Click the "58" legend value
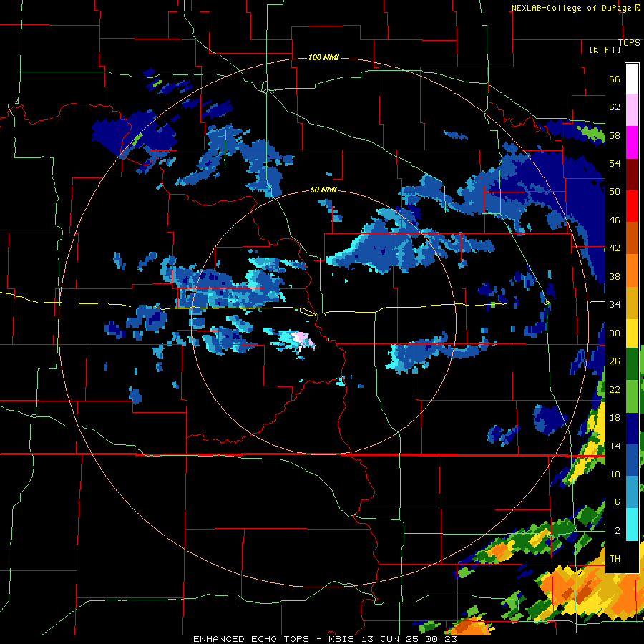The image size is (644, 644). [x=615, y=135]
